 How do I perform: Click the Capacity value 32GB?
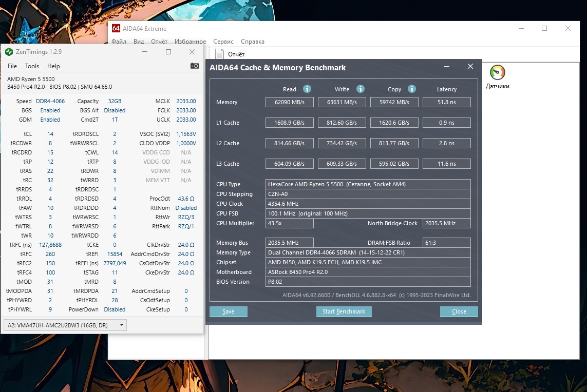pos(115,101)
